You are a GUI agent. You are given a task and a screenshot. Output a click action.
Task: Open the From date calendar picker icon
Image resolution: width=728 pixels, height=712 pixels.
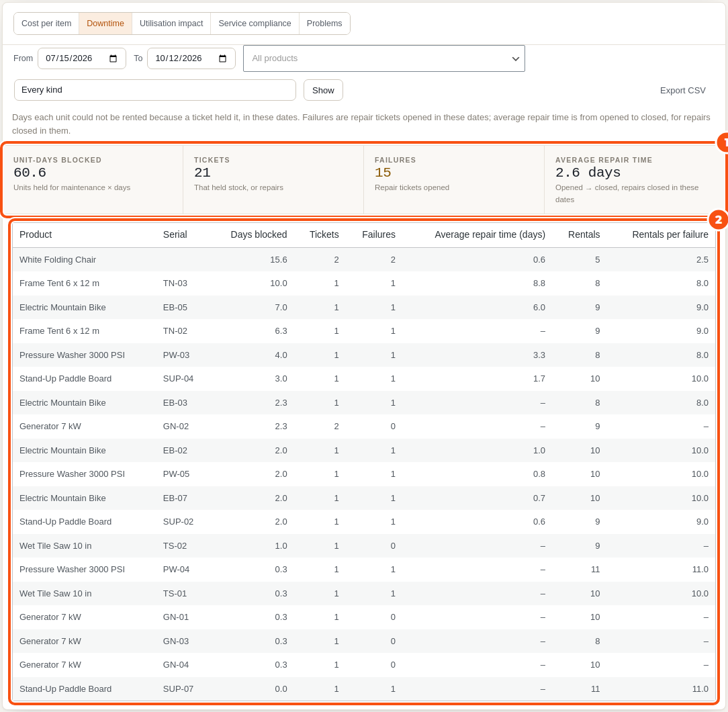pos(113,58)
